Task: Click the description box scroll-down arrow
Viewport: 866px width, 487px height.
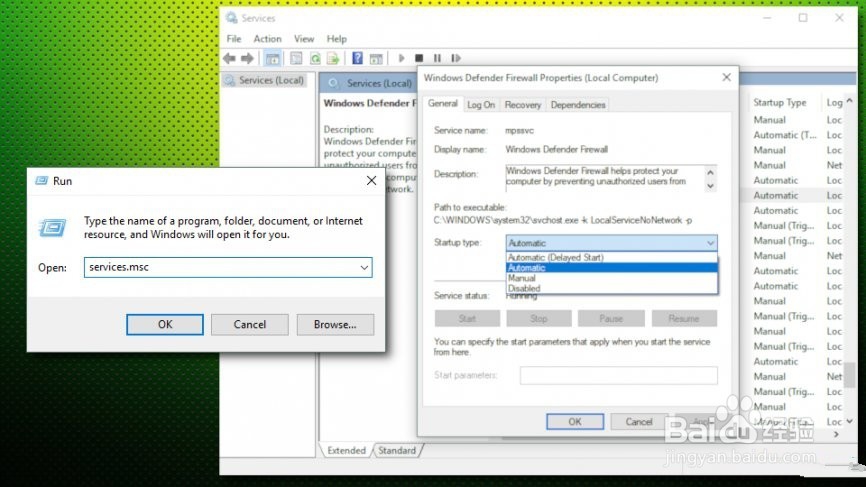Action: point(710,186)
